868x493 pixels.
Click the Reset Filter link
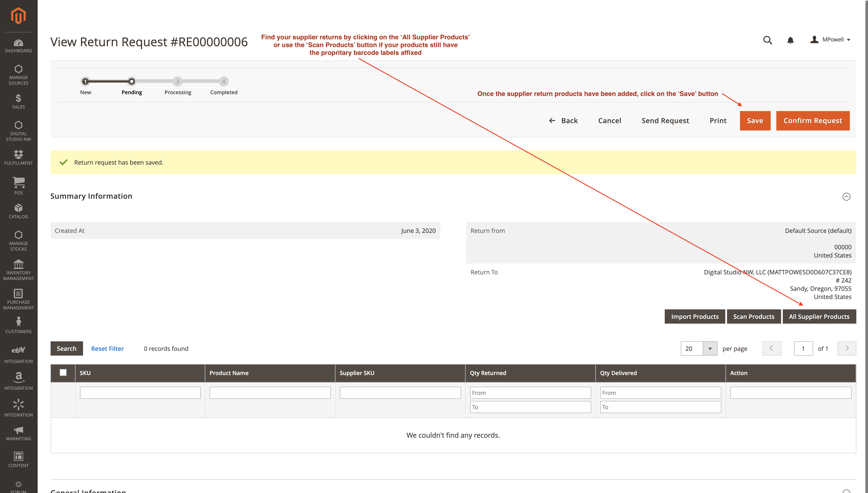point(107,348)
